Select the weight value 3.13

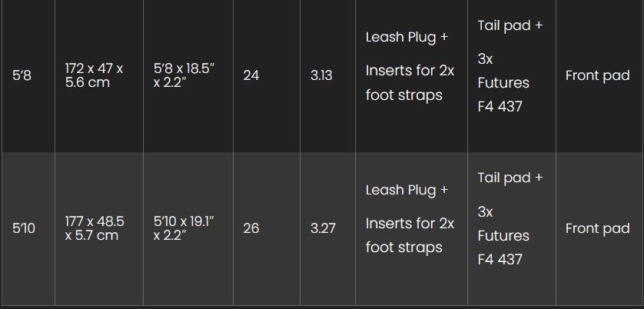[321, 75]
